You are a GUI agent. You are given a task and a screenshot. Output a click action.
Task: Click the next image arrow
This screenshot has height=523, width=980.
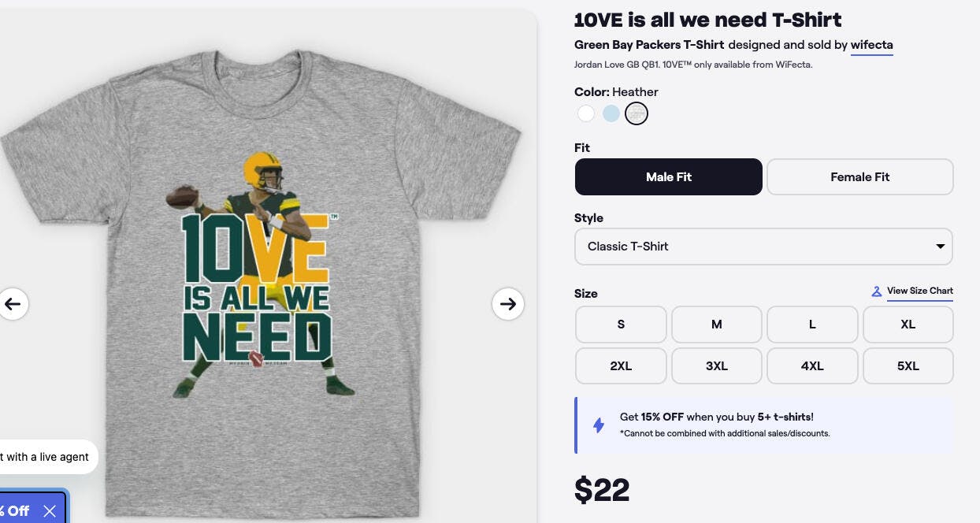click(508, 304)
